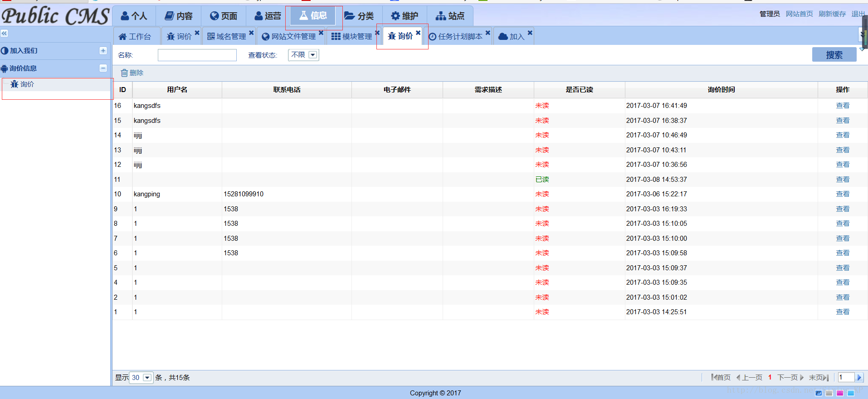Click the 删除 trash toolbar button
This screenshot has width=868, height=399.
pos(132,73)
